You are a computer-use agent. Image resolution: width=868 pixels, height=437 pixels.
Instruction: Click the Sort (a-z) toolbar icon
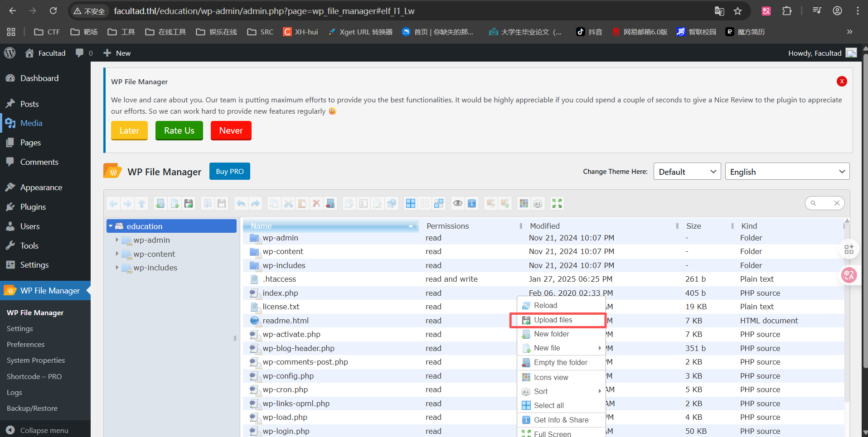538,204
